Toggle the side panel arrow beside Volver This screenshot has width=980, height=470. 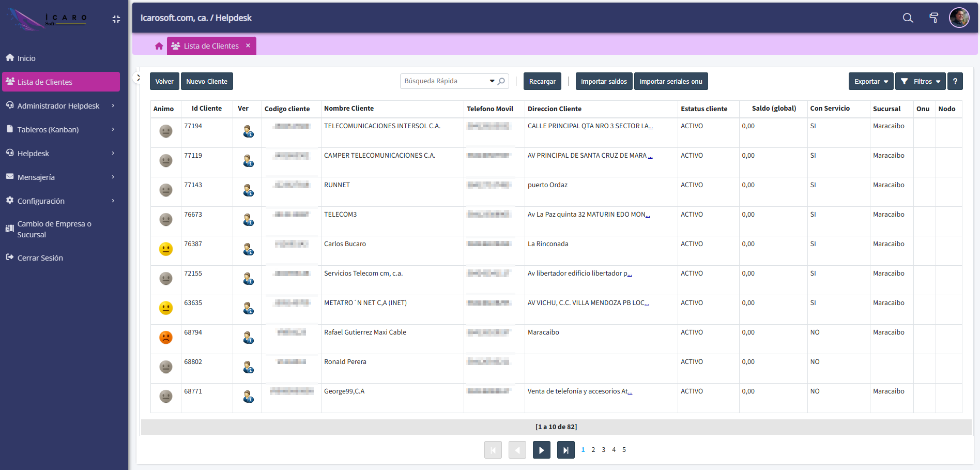(138, 78)
